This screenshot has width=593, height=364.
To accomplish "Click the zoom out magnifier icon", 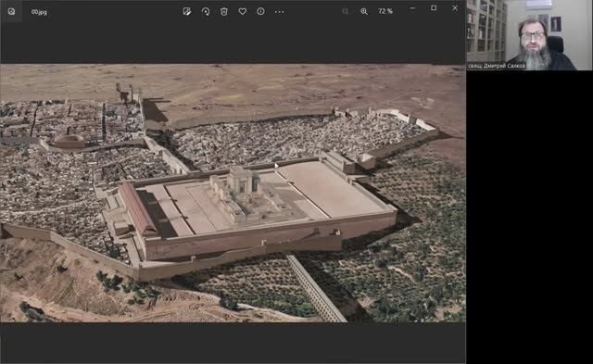I will 345,11.
